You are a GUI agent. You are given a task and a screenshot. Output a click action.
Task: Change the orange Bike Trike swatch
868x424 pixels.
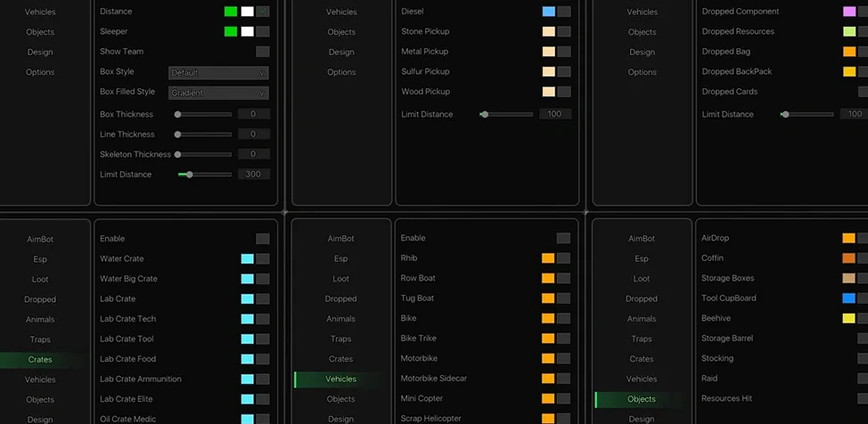[548, 338]
